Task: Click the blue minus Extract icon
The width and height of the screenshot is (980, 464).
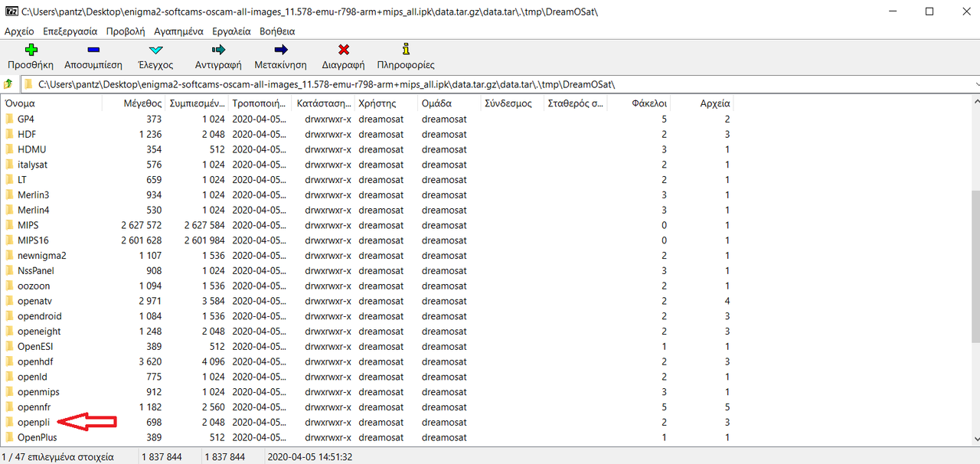Action: [93, 50]
